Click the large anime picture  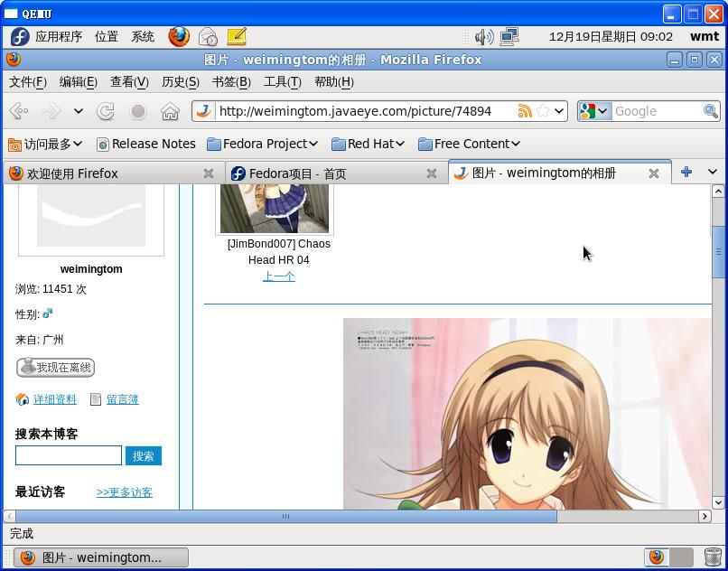(x=527, y=414)
